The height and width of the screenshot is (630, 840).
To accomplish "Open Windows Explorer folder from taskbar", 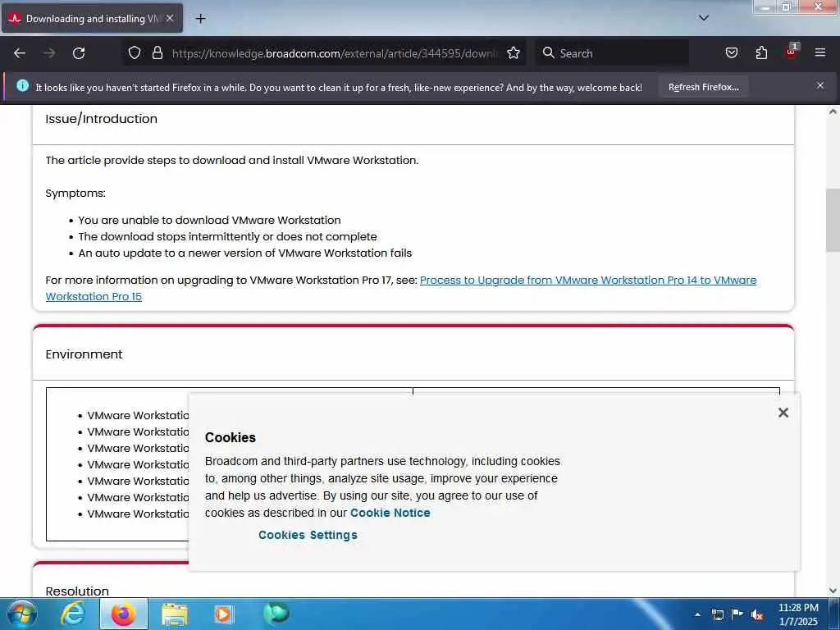I will [x=175, y=614].
